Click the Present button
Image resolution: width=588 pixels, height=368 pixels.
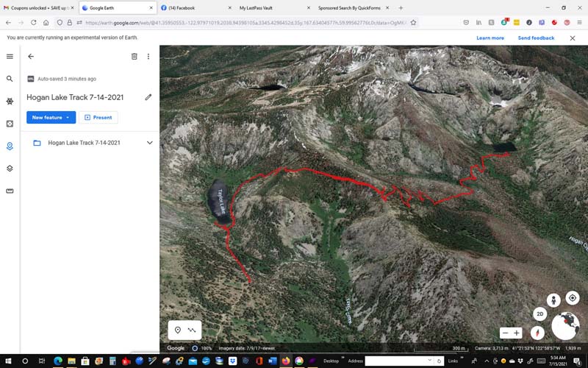coord(98,118)
